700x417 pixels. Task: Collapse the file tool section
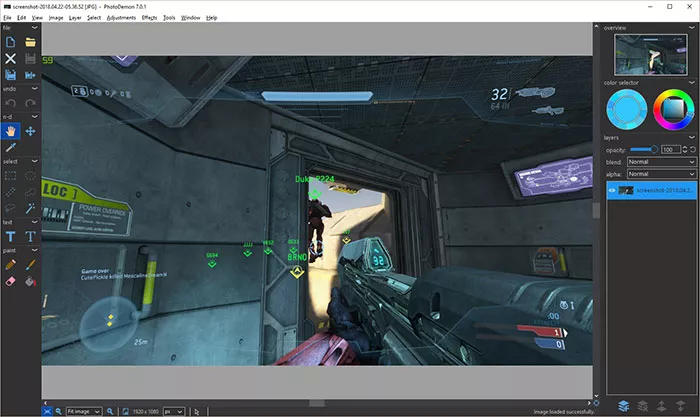[x=34, y=28]
